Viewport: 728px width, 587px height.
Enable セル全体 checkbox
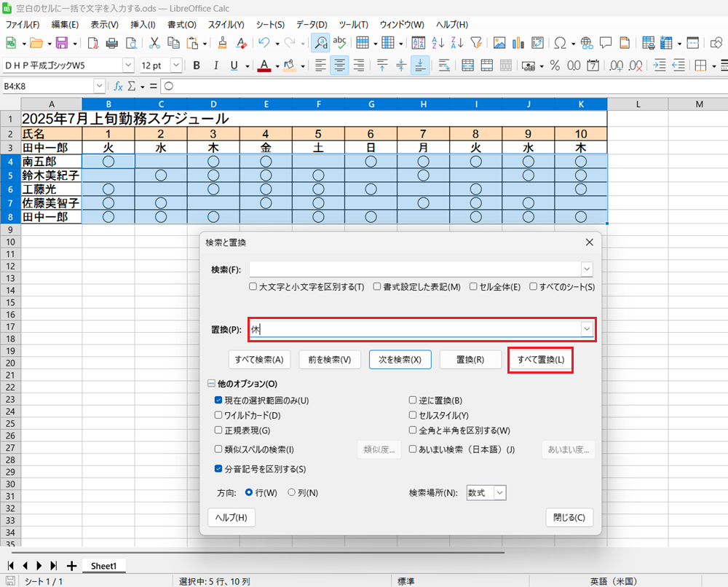click(473, 286)
